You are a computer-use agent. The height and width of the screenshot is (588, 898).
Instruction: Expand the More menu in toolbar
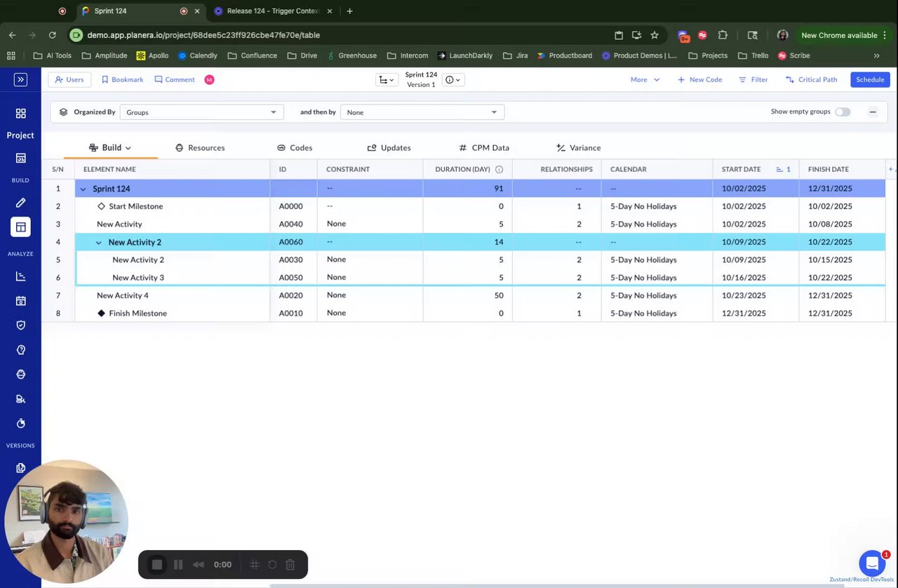click(645, 80)
